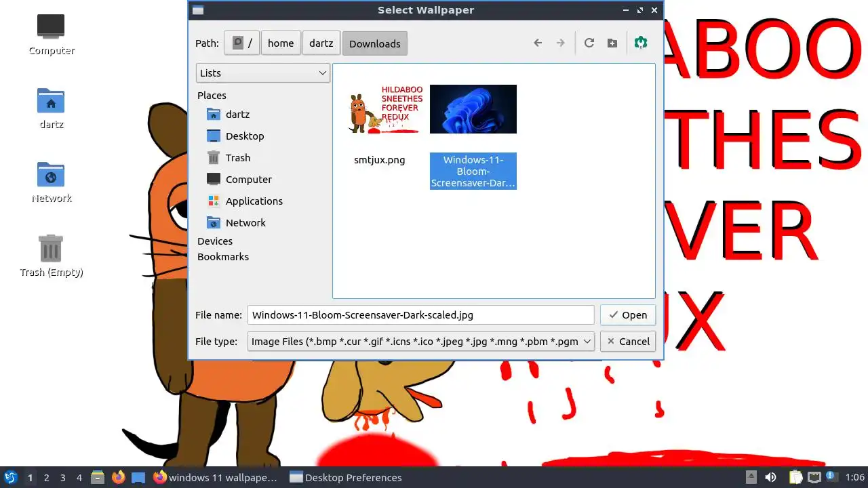Screen dimensions: 868x488
Task: Expand the Bookmarks section in sidebar
Action: 223,257
